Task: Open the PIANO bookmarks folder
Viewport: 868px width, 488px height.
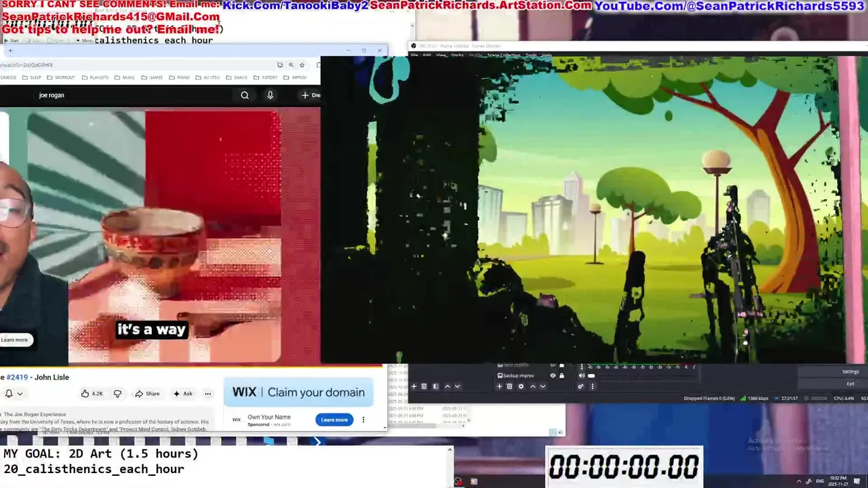Action: (x=180, y=77)
